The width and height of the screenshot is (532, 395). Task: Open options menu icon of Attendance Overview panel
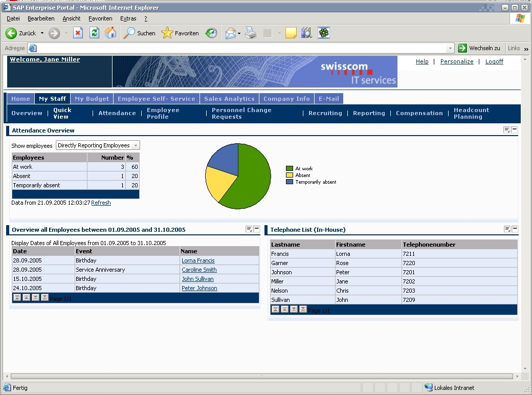point(506,130)
